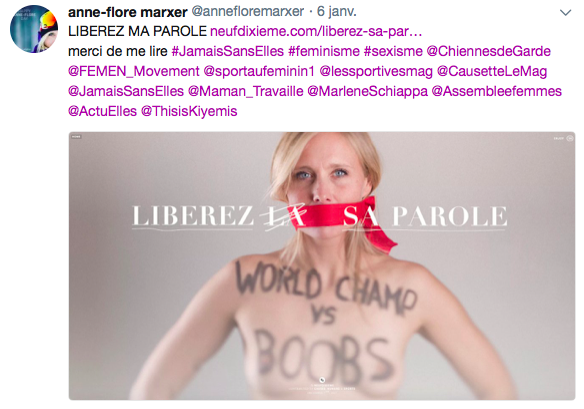Open the #sexisme hashtag
Screen dimensions: 584x409
[393, 51]
